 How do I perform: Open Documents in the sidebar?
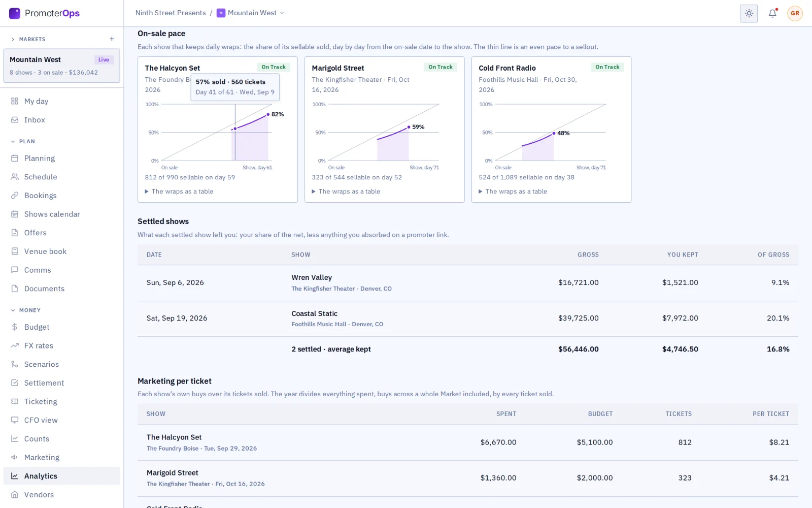coord(62,289)
